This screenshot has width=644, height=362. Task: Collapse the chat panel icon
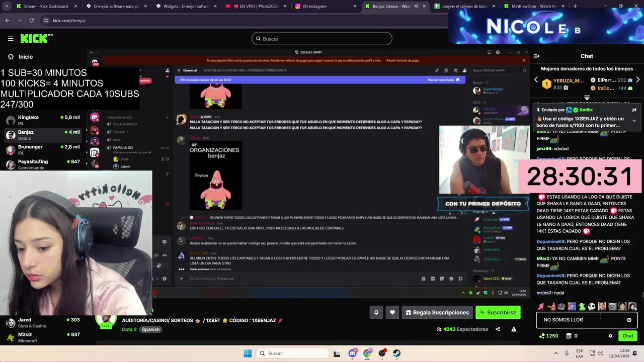click(536, 56)
